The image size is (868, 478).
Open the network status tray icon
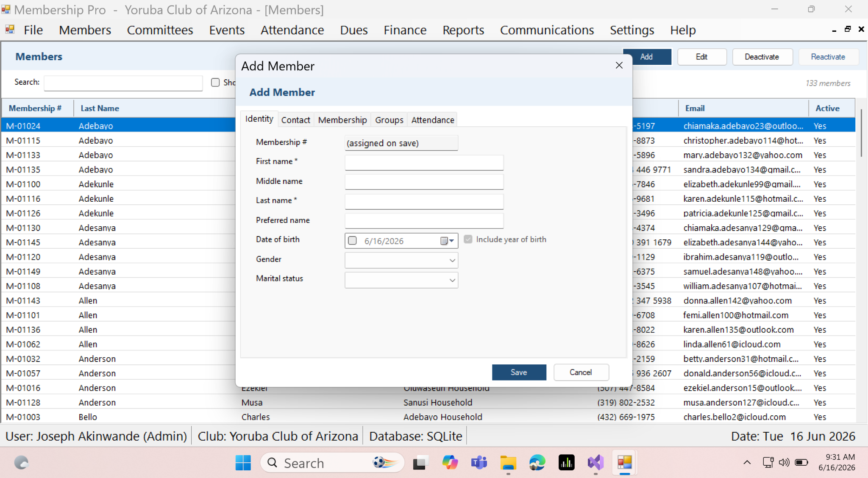[768, 462]
